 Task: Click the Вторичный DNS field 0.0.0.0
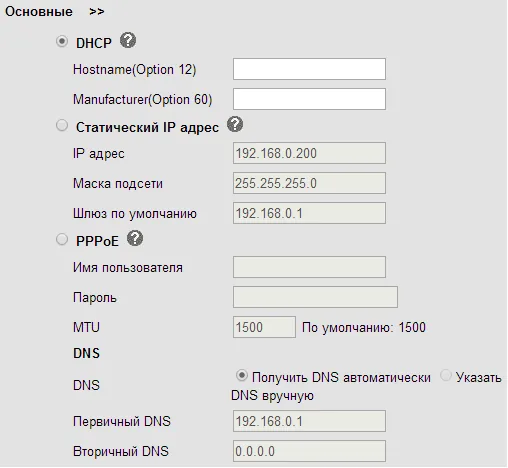(309, 451)
